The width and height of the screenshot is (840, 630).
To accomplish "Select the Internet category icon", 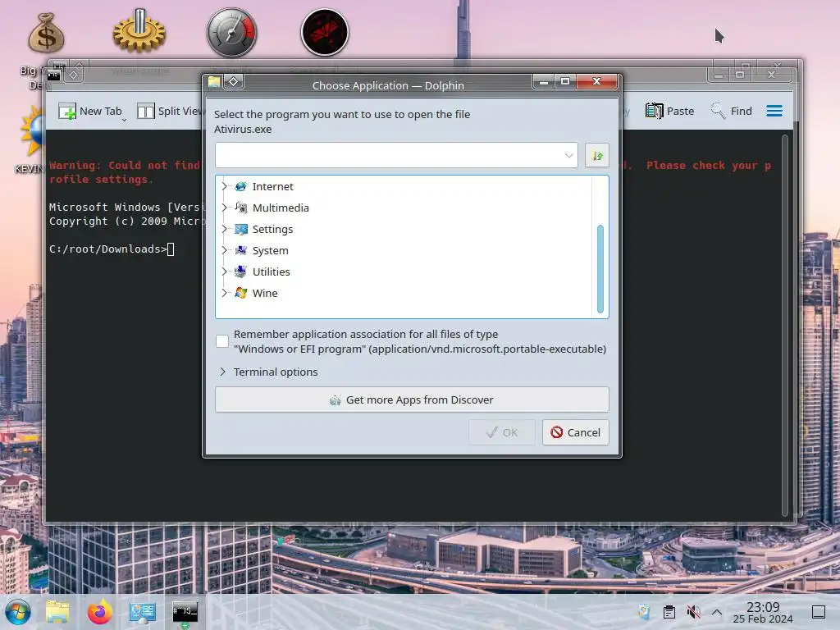I will click(241, 186).
